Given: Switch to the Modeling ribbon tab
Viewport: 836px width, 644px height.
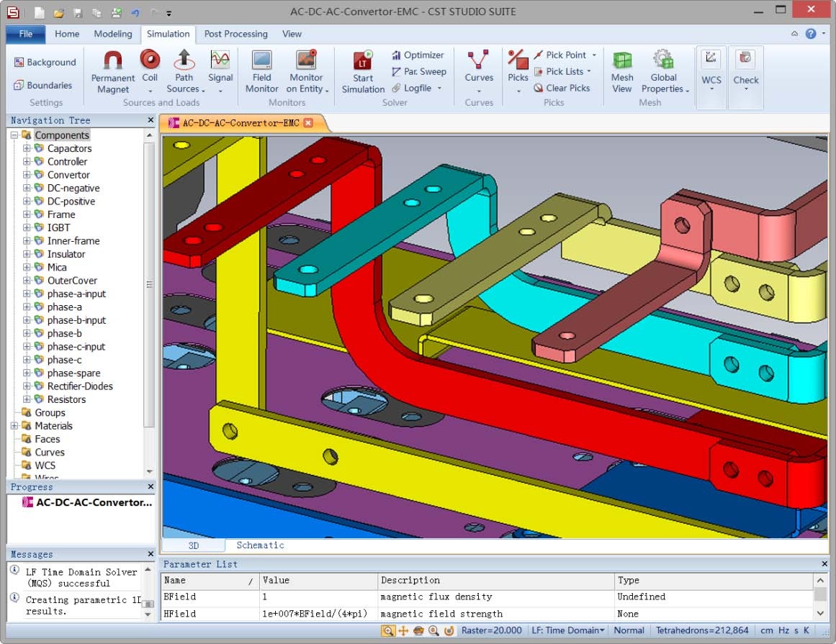Looking at the screenshot, I should click(113, 34).
